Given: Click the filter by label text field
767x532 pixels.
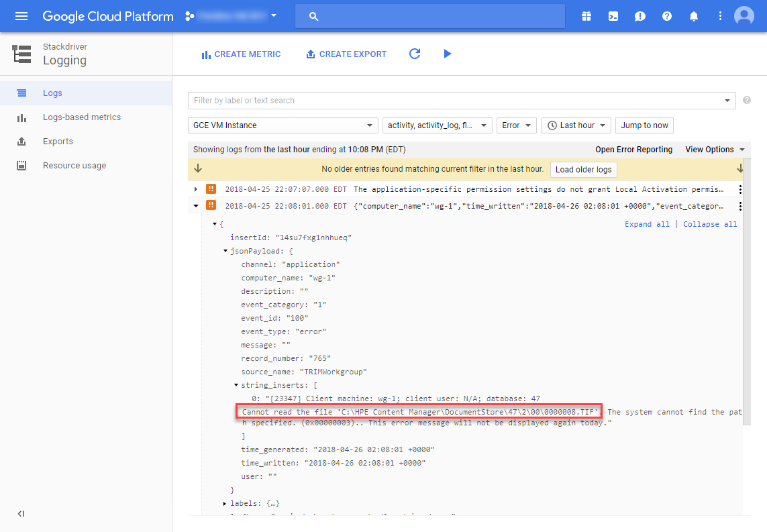Looking at the screenshot, I should [x=455, y=101].
